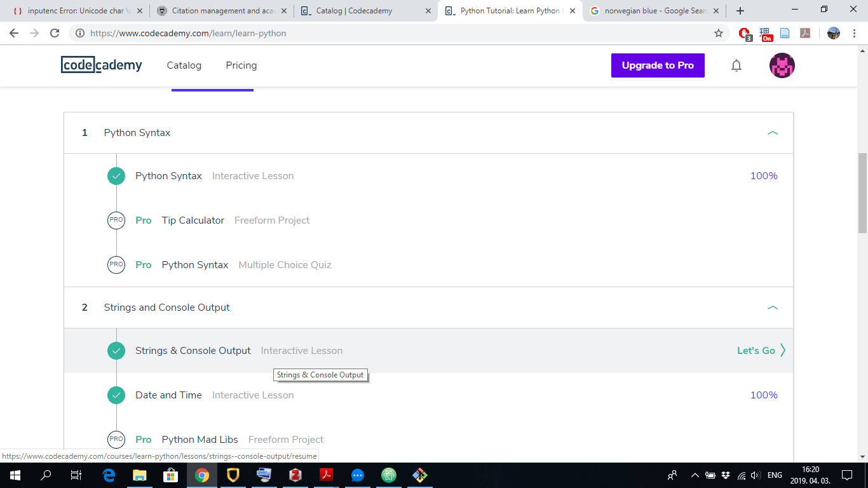
Task: Click the green checkmark beside Python Syntax lesson
Action: 116,176
